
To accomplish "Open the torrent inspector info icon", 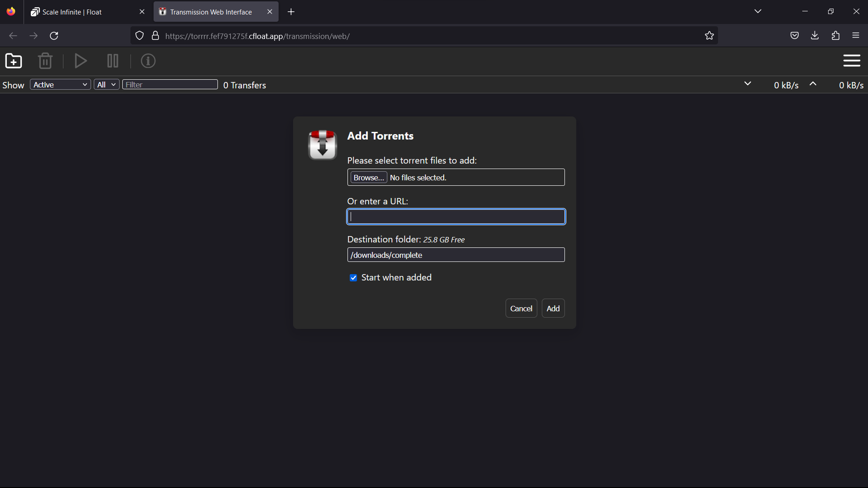I will click(x=148, y=61).
